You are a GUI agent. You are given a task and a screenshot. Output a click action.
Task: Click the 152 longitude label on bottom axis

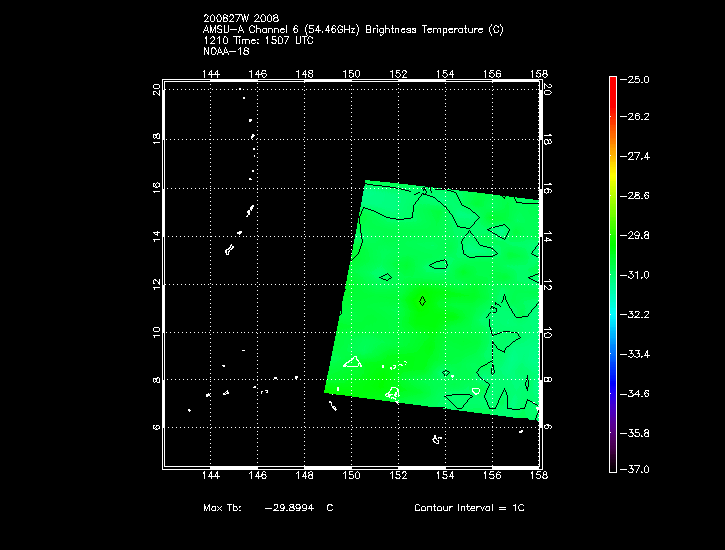click(399, 477)
